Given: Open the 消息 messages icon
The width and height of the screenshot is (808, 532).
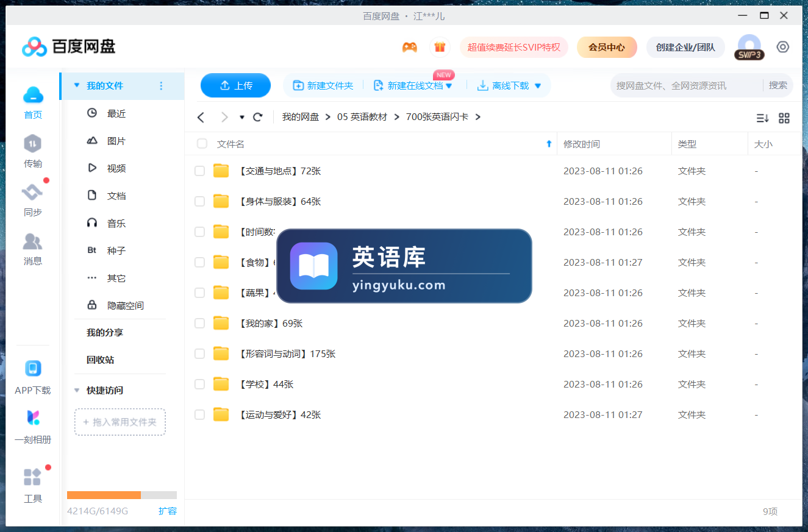Looking at the screenshot, I should point(33,241).
